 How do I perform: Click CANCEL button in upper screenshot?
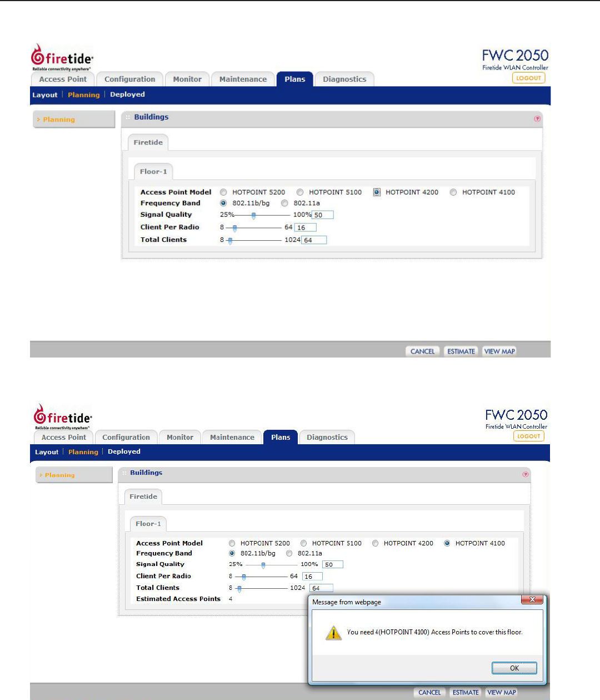[x=423, y=351]
